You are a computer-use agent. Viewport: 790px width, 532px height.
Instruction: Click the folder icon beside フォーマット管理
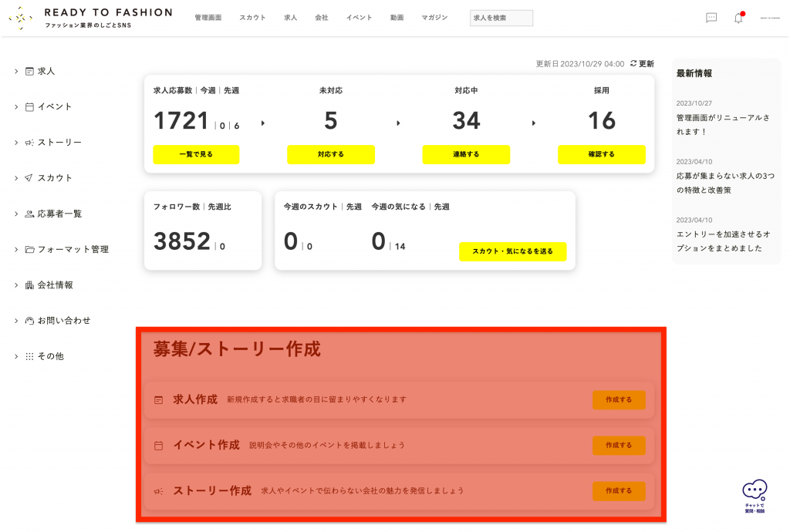tap(29, 250)
